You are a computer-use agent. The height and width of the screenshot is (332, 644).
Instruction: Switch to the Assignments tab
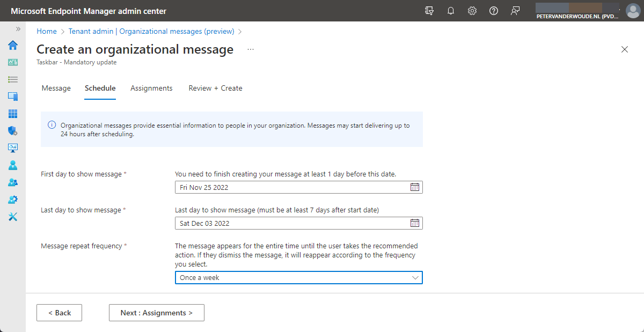151,88
